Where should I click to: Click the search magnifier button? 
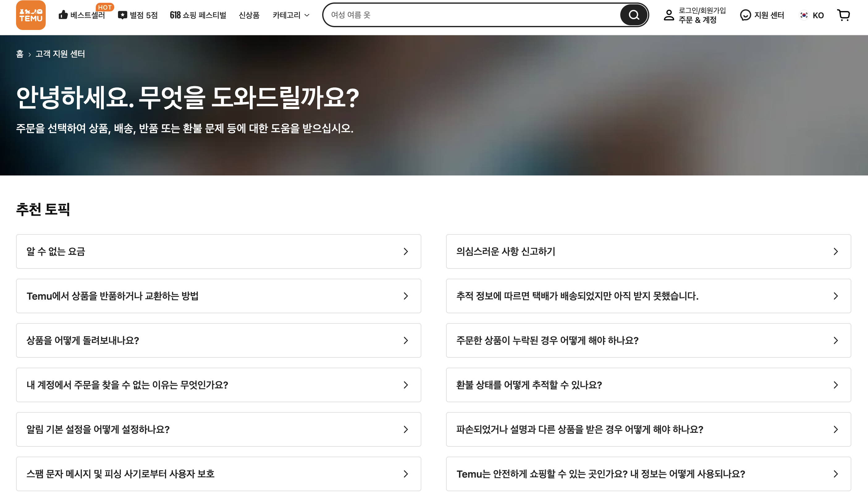(634, 15)
